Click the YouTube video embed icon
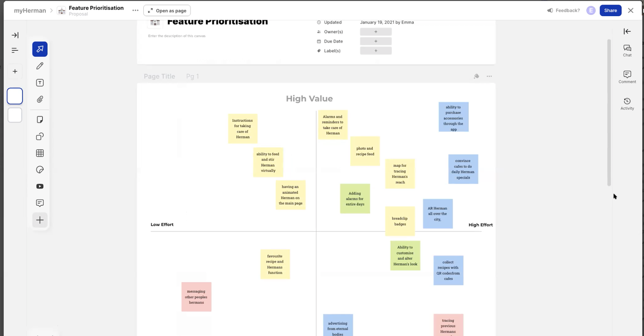This screenshot has height=336, width=644. point(40,186)
